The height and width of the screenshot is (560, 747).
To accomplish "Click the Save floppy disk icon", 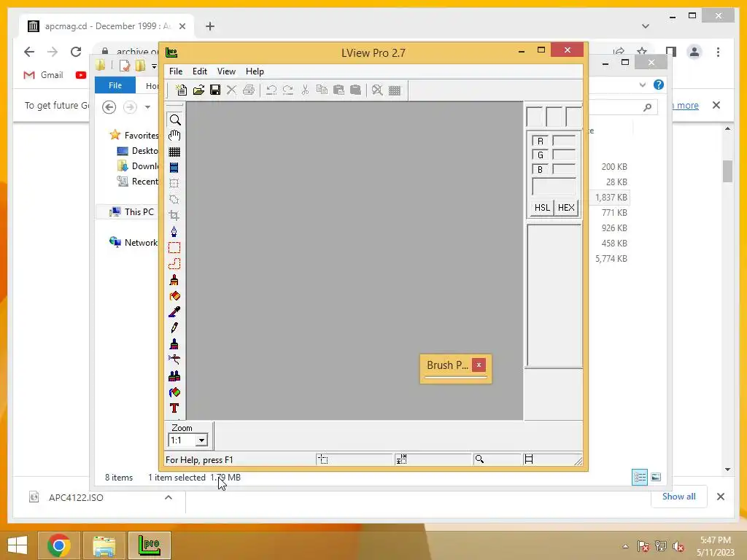I will pyautogui.click(x=215, y=90).
